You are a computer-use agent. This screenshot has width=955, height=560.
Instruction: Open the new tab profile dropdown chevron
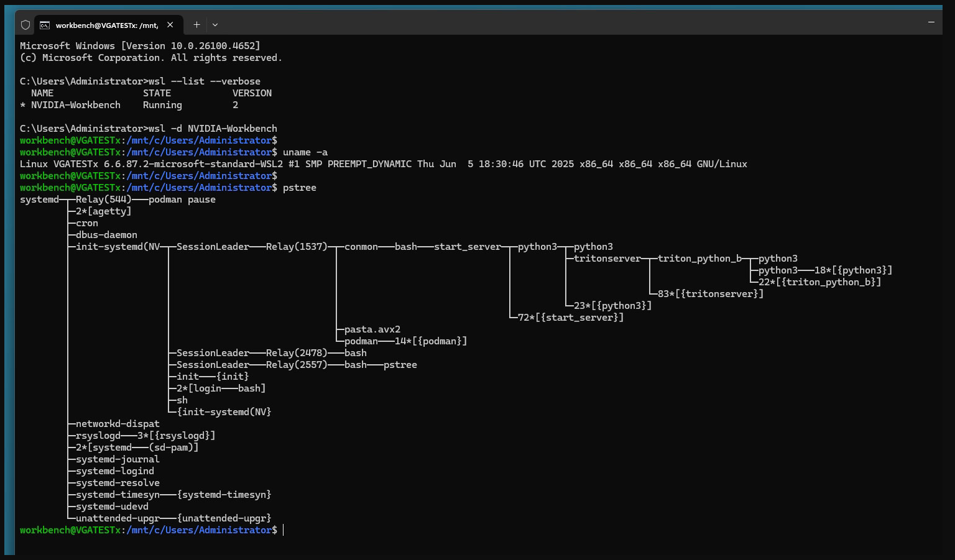(215, 25)
